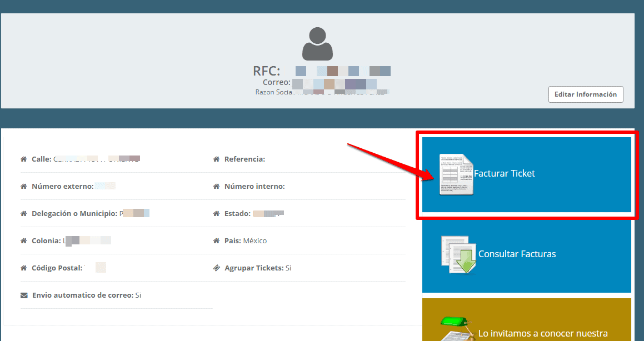This screenshot has width=644, height=341.
Task: Toggle Agrupar Tickets setting off
Action: (x=288, y=268)
